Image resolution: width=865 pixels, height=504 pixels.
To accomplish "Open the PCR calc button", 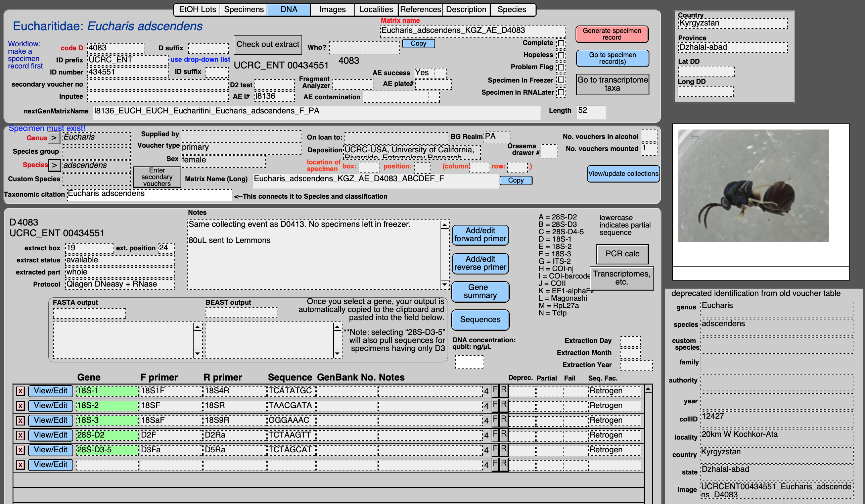I will [x=622, y=254].
